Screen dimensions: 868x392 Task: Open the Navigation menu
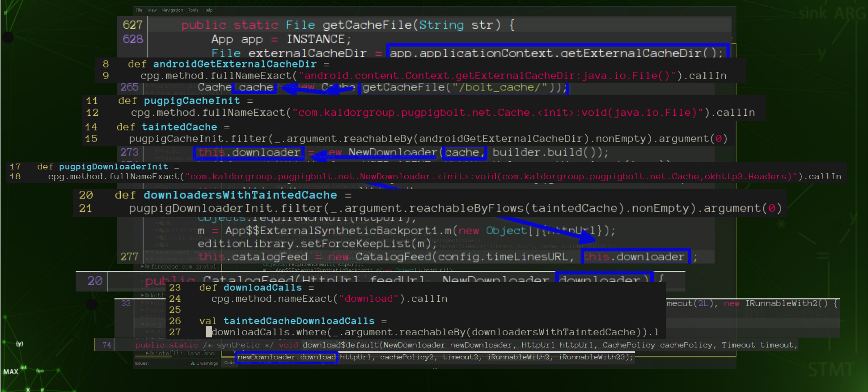point(172,10)
